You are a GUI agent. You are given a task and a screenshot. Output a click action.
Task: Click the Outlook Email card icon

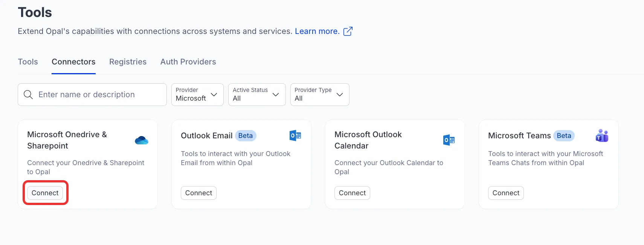click(295, 136)
